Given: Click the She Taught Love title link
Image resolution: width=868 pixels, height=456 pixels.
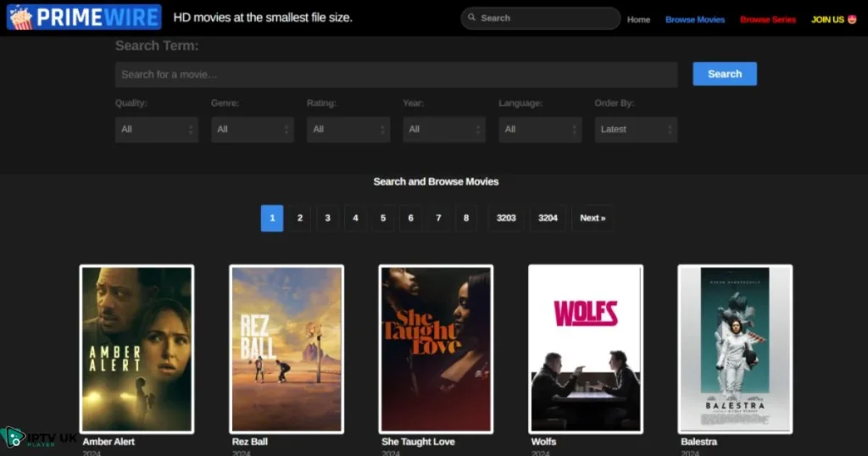Looking at the screenshot, I should pos(418,442).
